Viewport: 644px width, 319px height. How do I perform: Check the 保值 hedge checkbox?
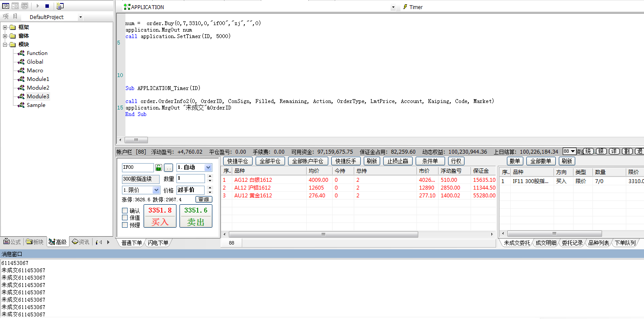[x=125, y=218]
